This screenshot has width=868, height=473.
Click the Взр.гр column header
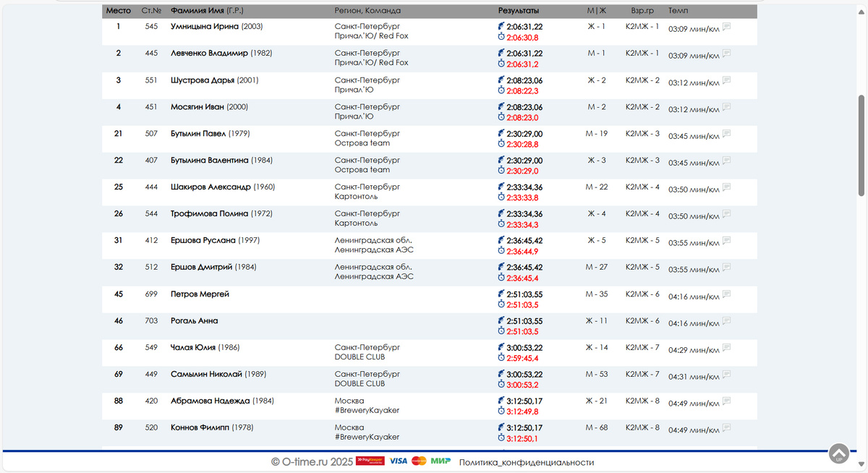tap(643, 11)
